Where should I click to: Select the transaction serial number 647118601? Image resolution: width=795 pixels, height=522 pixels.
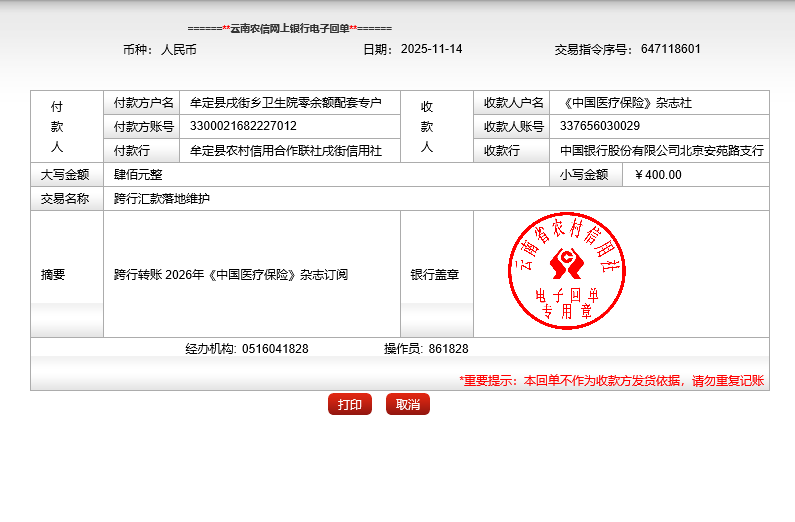point(670,49)
